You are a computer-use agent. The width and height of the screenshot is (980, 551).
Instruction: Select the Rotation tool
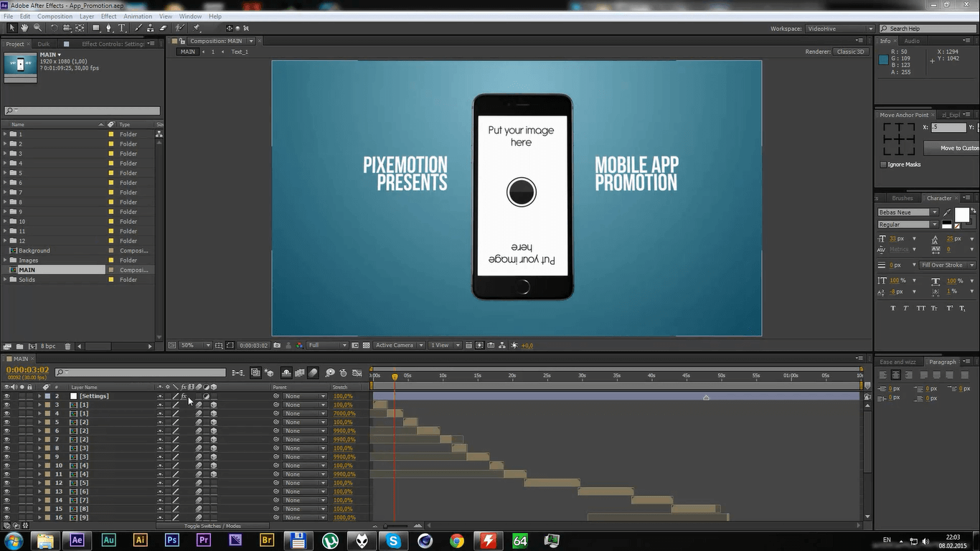pyautogui.click(x=54, y=28)
